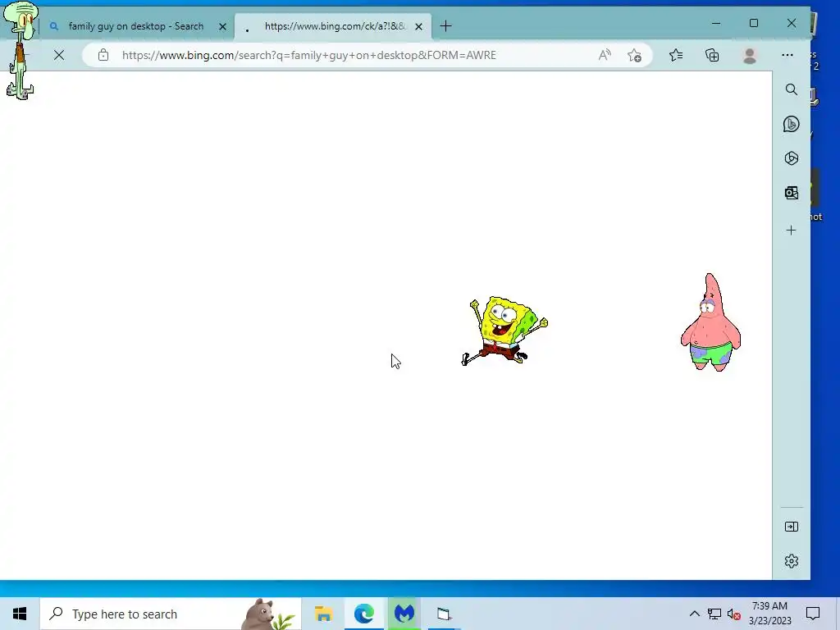Open sidebar settings gear

click(792, 561)
